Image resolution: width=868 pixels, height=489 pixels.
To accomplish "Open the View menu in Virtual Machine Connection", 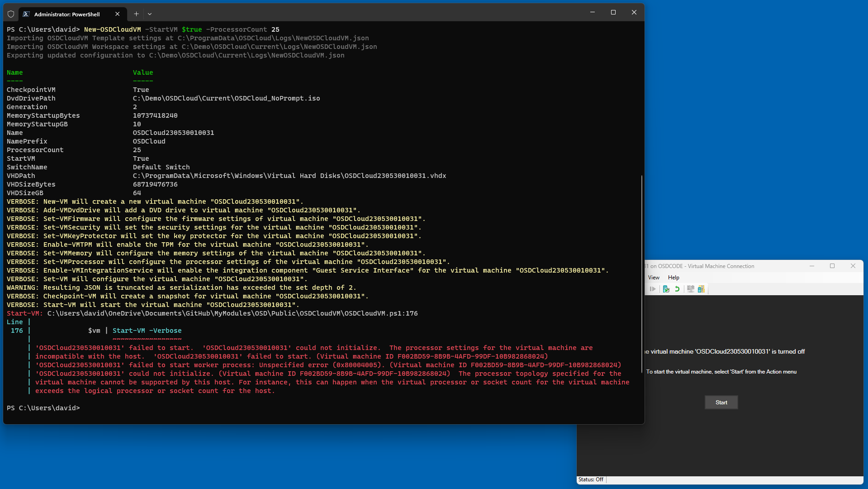I will (x=654, y=278).
